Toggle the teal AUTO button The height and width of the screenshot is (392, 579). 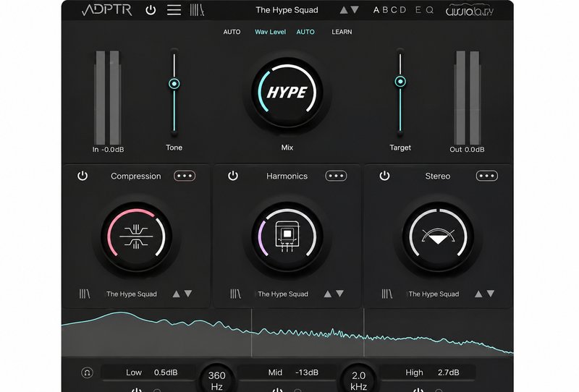coord(305,32)
